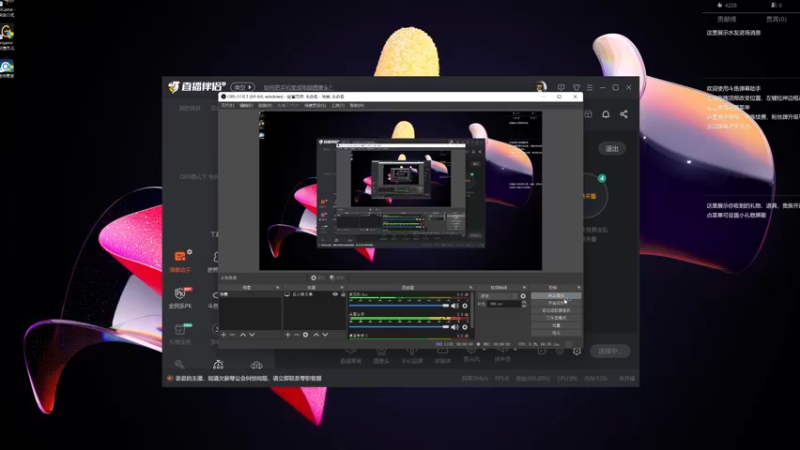Click the share icon in 直播伴侣
The width and height of the screenshot is (800, 450).
click(x=623, y=114)
